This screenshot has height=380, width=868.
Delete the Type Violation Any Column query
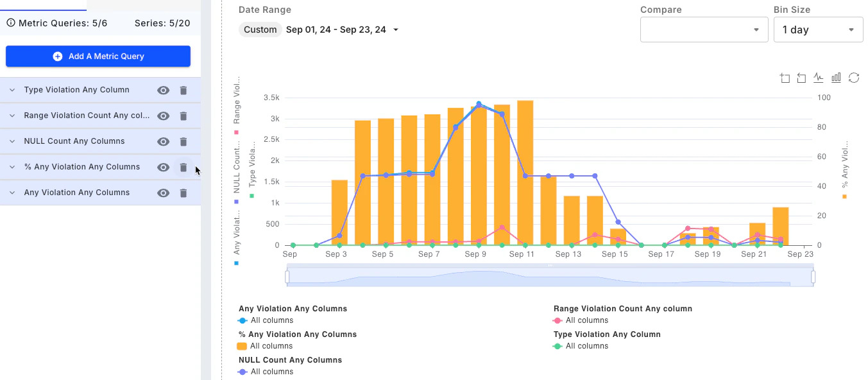click(183, 91)
